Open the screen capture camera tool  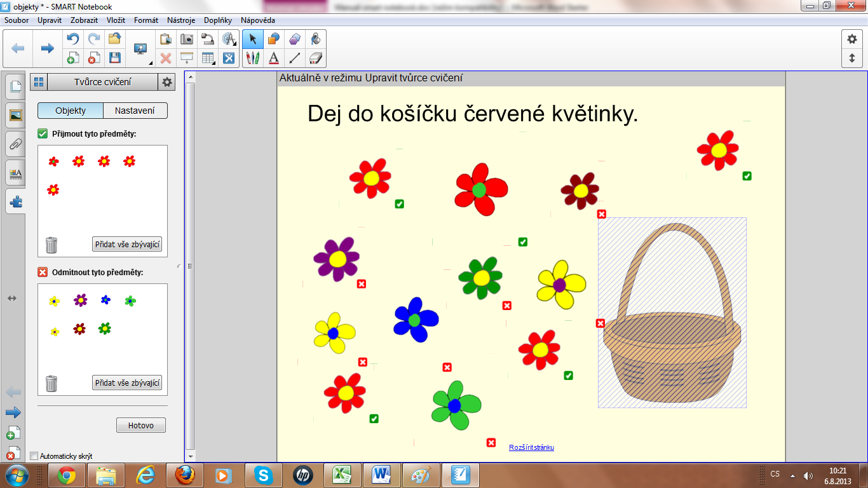point(187,39)
